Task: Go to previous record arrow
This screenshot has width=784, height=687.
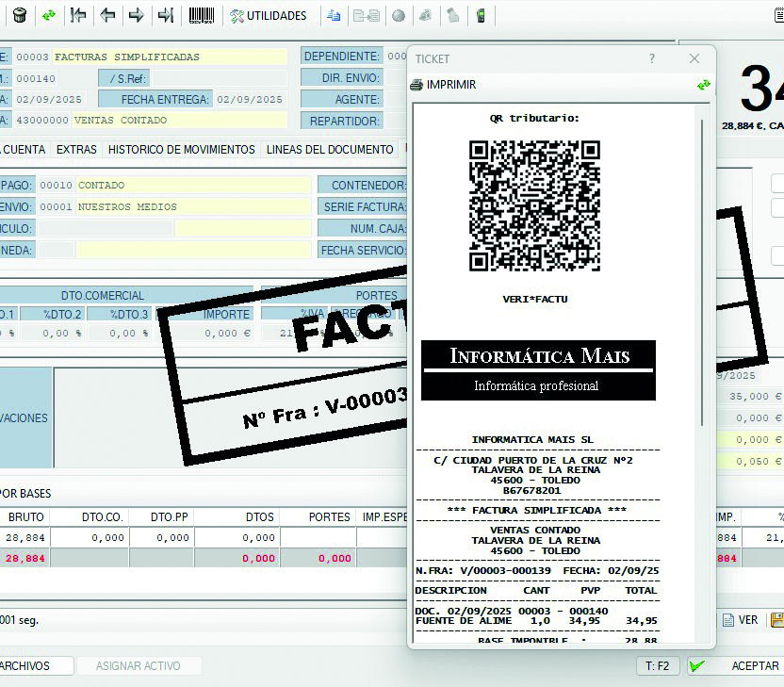Action: pos(107,15)
